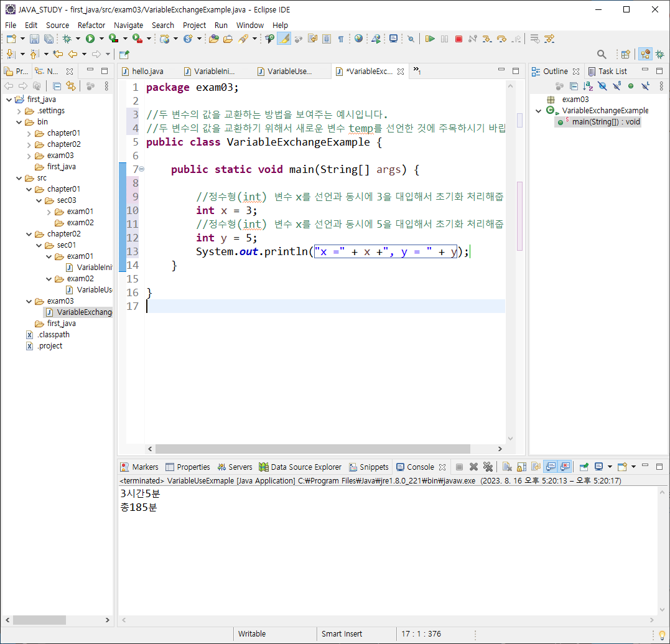Select main(String[]) in Outline

[598, 122]
